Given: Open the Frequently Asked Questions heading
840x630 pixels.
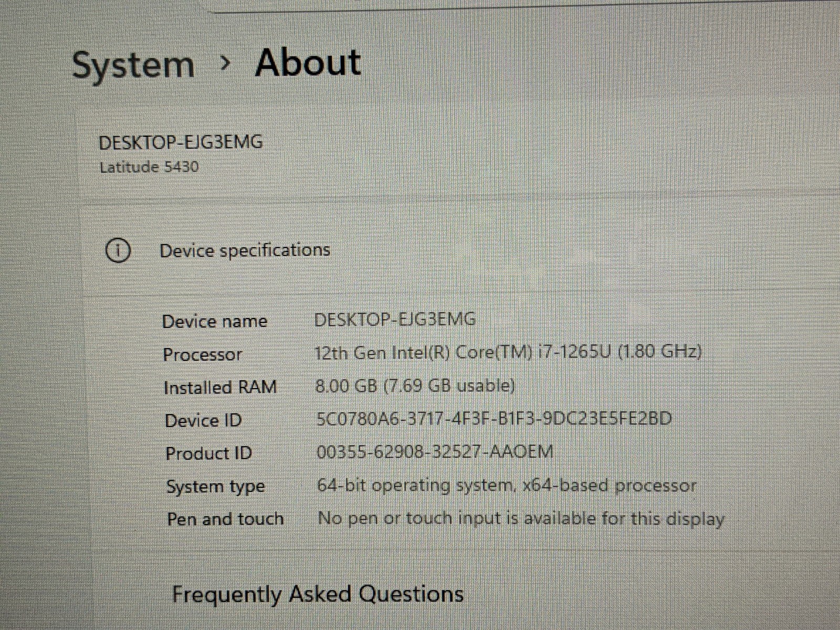Looking at the screenshot, I should (x=318, y=595).
